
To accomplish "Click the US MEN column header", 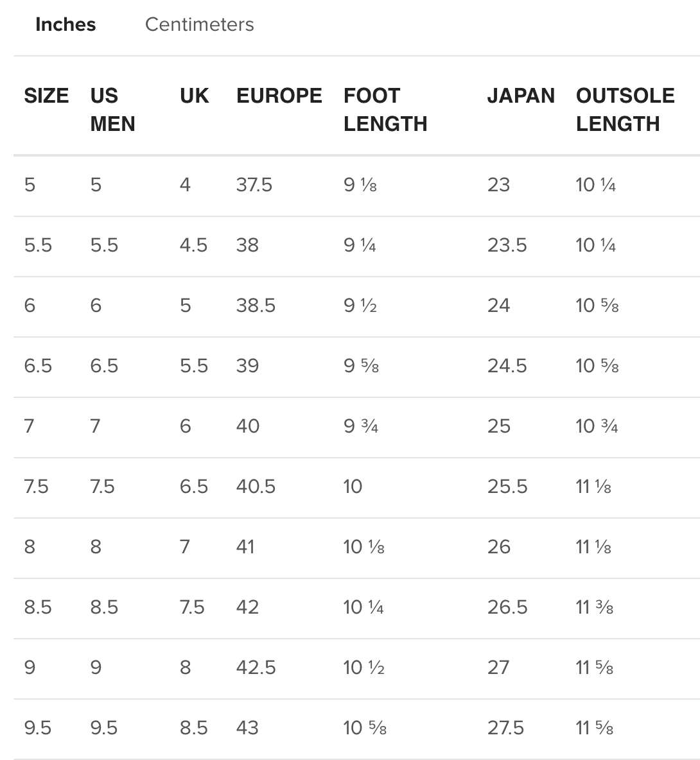I will 112,110.
